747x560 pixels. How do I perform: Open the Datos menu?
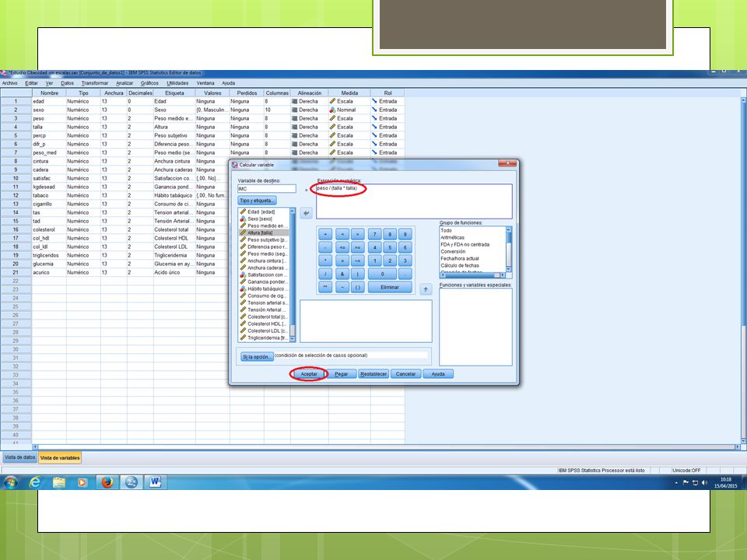[x=67, y=83]
